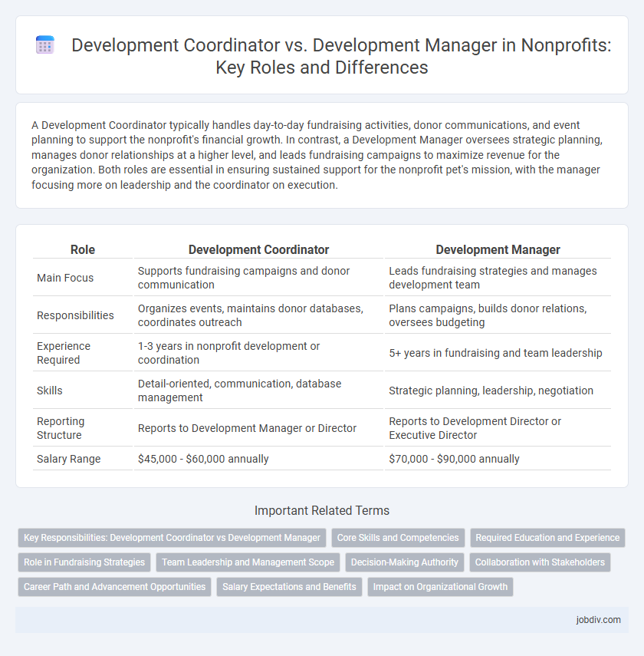Select the Required Education and Experience tag

pyautogui.click(x=547, y=538)
